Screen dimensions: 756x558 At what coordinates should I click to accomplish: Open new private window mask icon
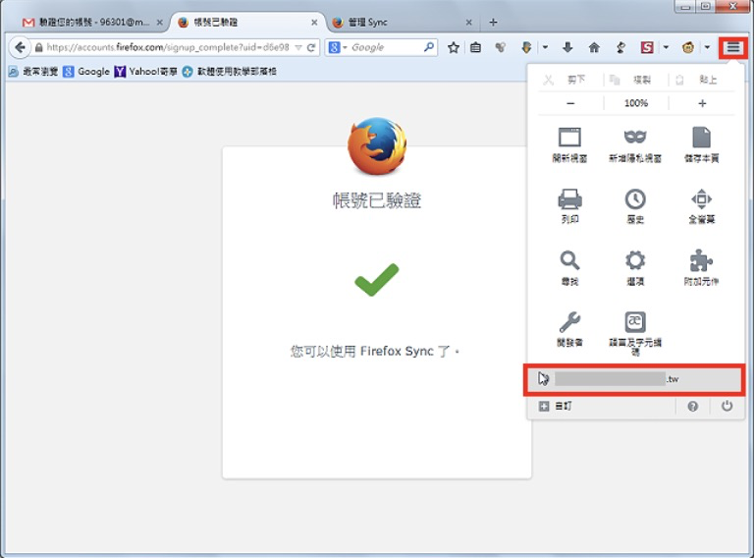635,144
